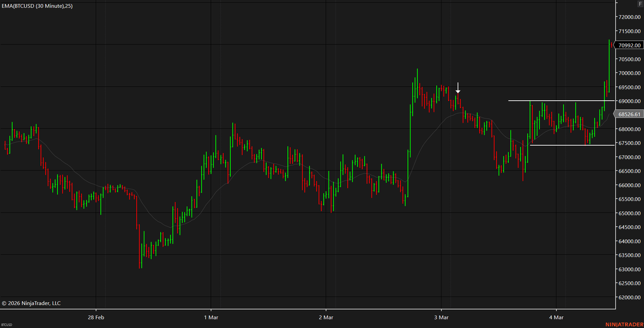Select the lower horizontal line near 67500
Screen dimensions: 644x328
(572, 145)
